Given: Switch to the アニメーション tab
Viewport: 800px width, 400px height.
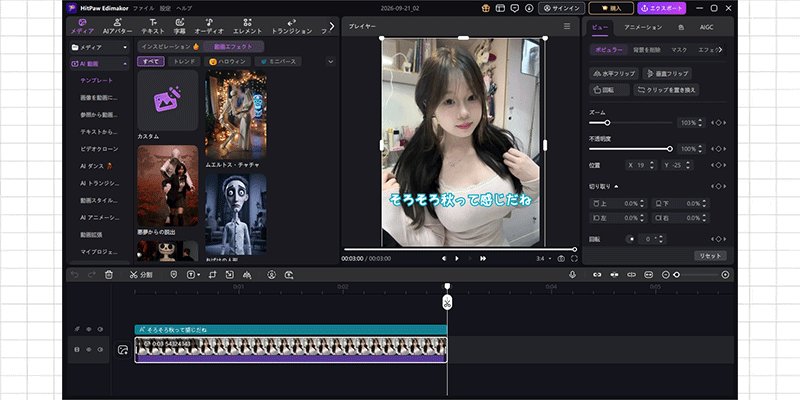Looking at the screenshot, I should [x=643, y=27].
